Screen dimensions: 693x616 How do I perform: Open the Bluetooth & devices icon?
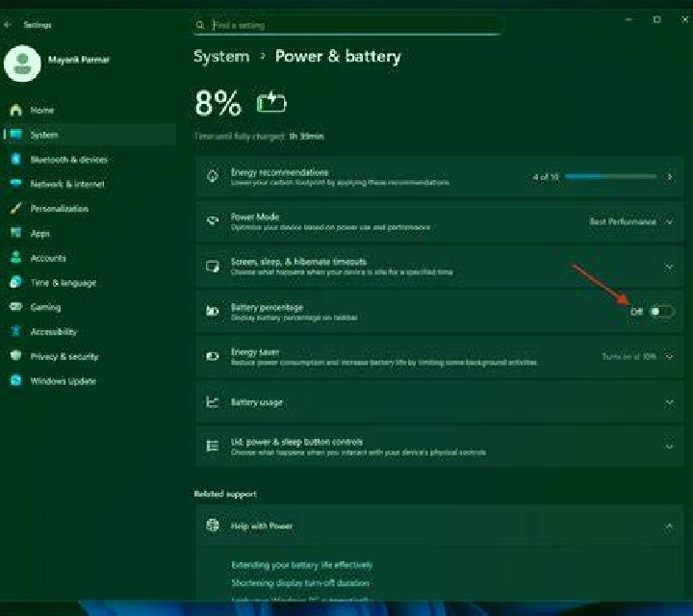click(x=16, y=159)
